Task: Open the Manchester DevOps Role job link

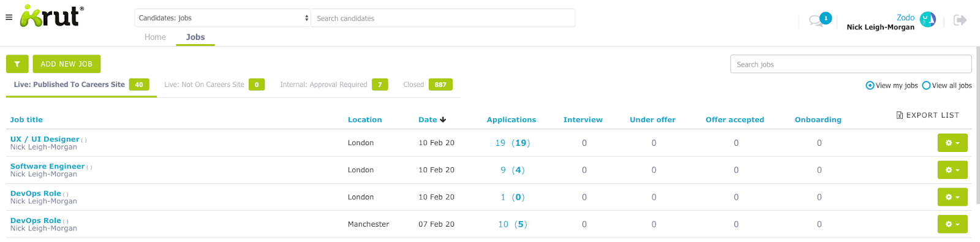Action: point(36,221)
